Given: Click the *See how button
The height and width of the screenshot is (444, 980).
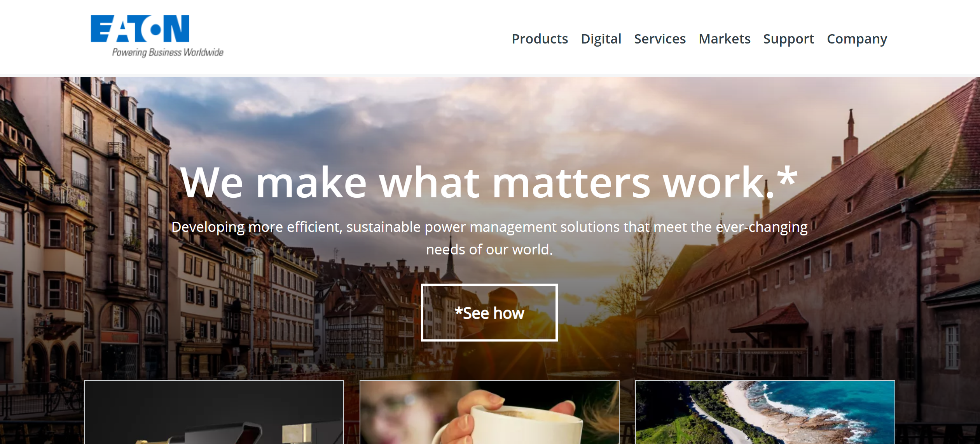Looking at the screenshot, I should click(489, 313).
